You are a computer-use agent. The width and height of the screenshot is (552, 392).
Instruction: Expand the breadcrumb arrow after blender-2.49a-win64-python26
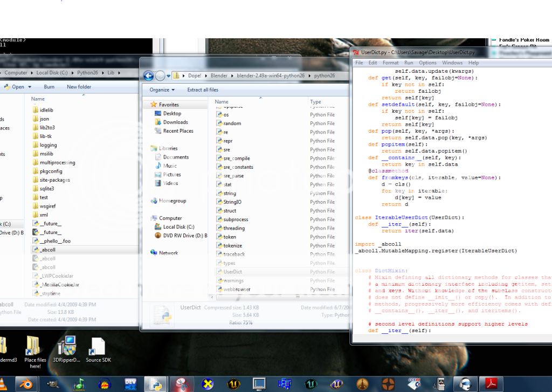pyautogui.click(x=309, y=75)
